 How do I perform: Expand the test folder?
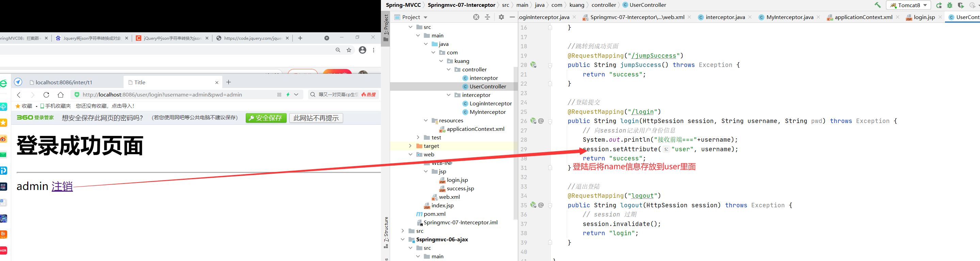(418, 138)
